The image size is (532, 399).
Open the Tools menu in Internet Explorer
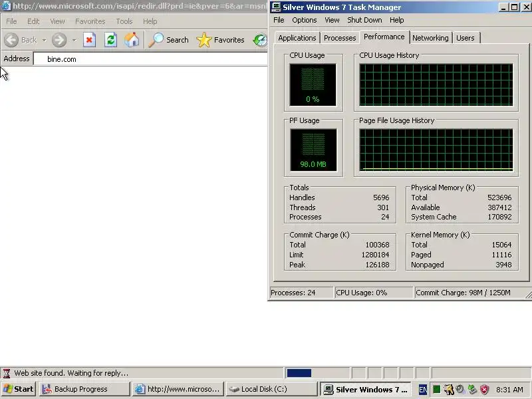tap(124, 21)
